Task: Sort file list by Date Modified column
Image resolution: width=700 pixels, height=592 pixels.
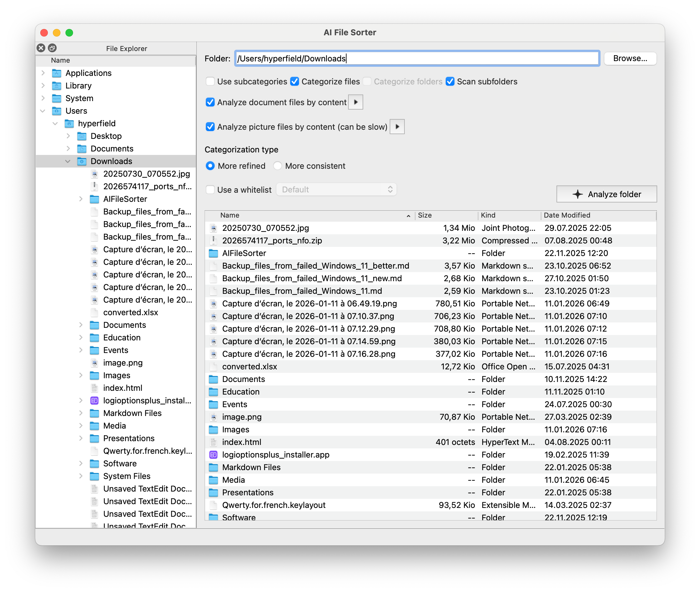Action: point(567,215)
